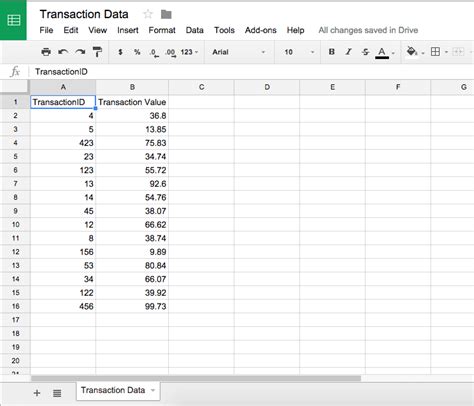Select cell containing 13.85
This screenshot has height=406, width=474.
pyautogui.click(x=132, y=129)
